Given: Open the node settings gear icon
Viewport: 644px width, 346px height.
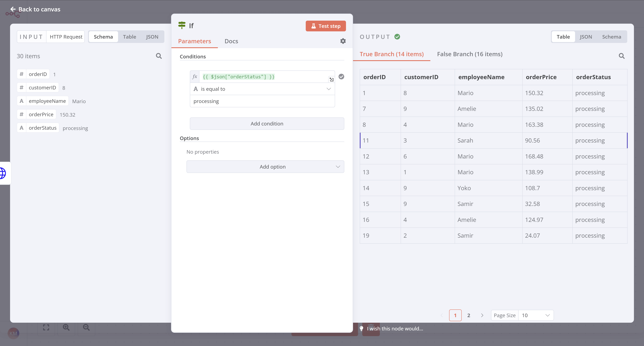Looking at the screenshot, I should click(343, 41).
